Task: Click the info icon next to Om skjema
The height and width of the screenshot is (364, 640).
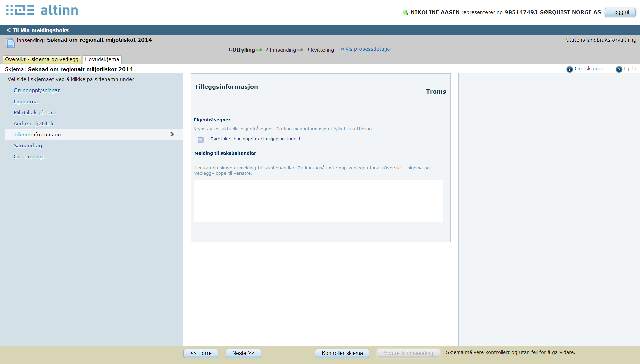Action: pos(569,69)
